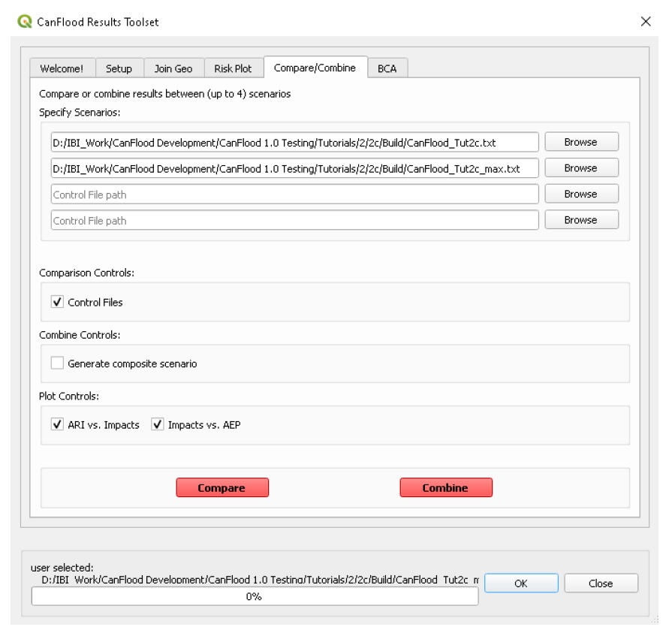Screen dimensions: 672x633
Task: Click the bottom Close button
Action: click(x=601, y=583)
